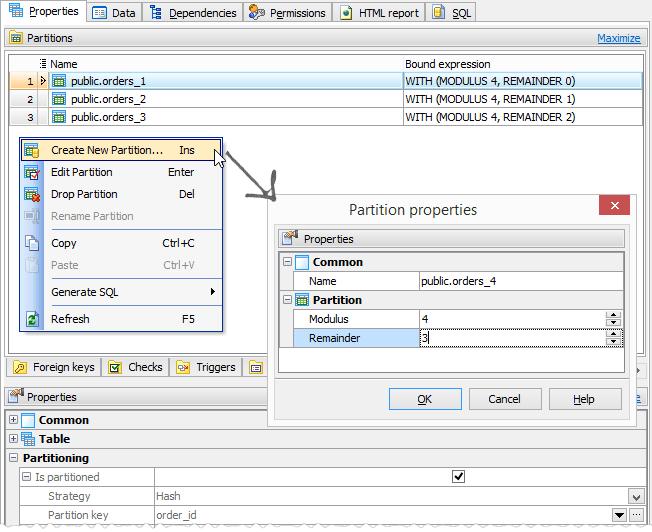Image resolution: width=652 pixels, height=532 pixels.
Task: Click Help in Partition properties dialog
Action: click(585, 399)
